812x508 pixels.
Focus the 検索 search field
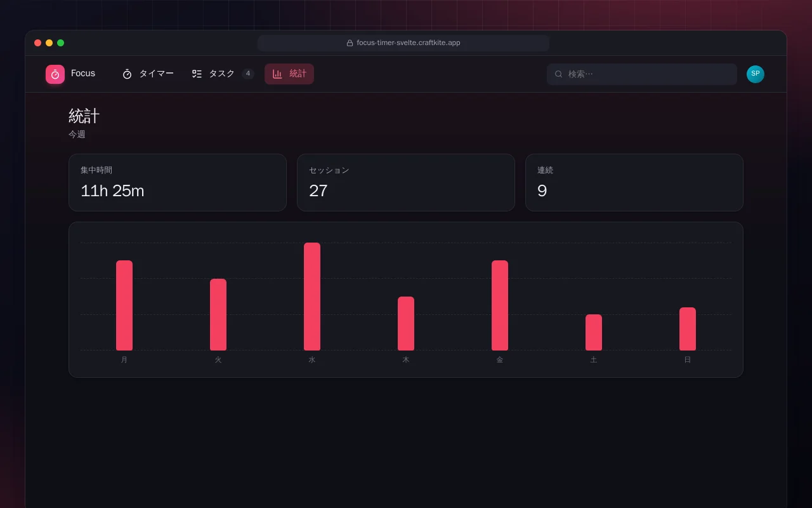642,74
